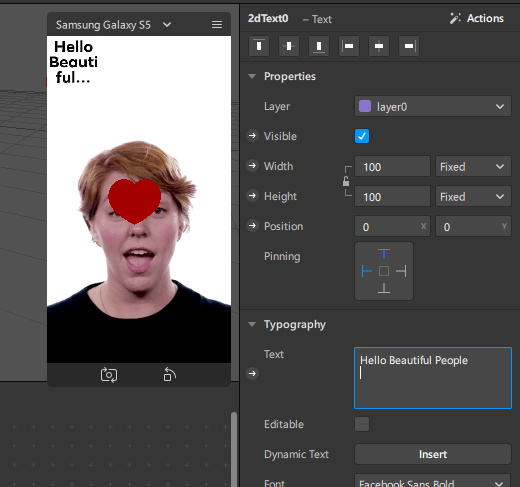
Task: Click the align right icon
Action: 409,46
